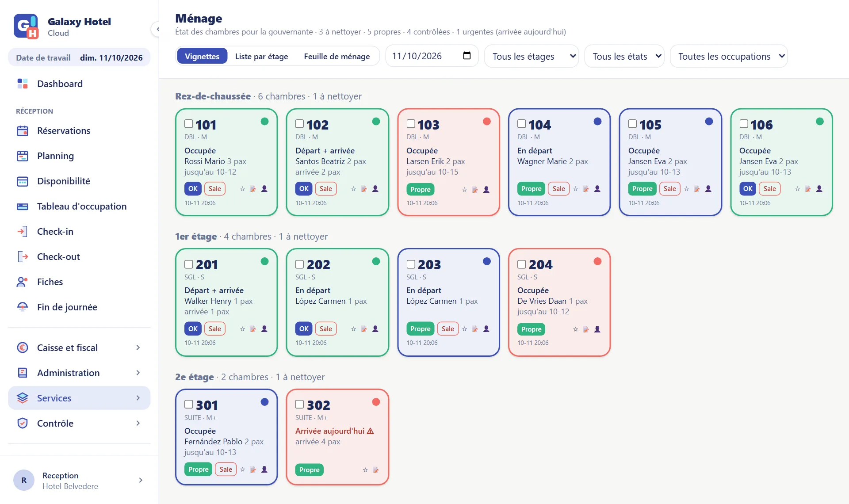Mark room 101 as Sale

click(x=215, y=189)
